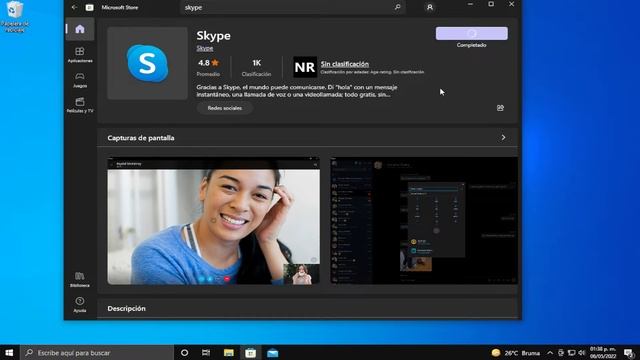Click the volume speaker tray icon
Screen dimensions: 640x360
pos(582,353)
